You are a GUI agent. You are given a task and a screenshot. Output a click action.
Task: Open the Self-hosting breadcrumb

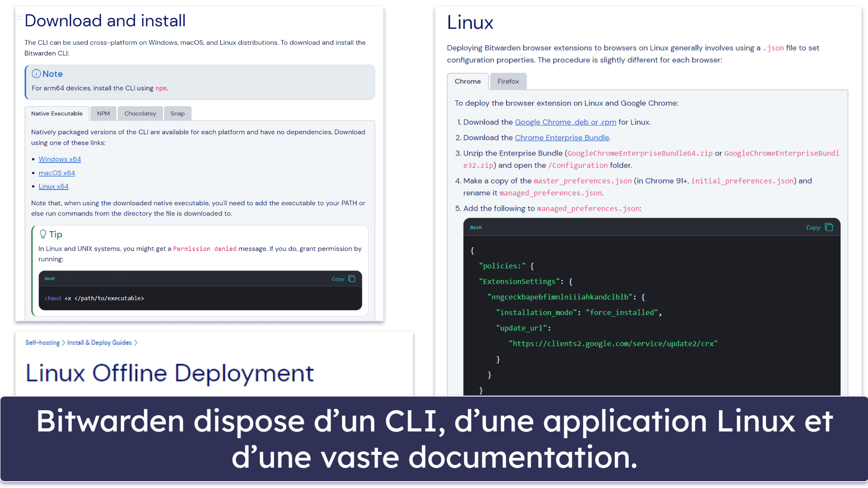43,343
